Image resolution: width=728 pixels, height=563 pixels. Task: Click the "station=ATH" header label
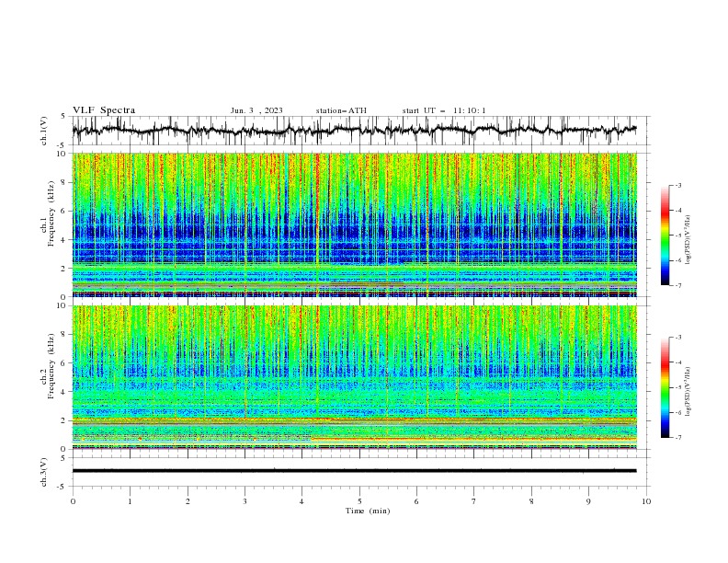(341, 110)
